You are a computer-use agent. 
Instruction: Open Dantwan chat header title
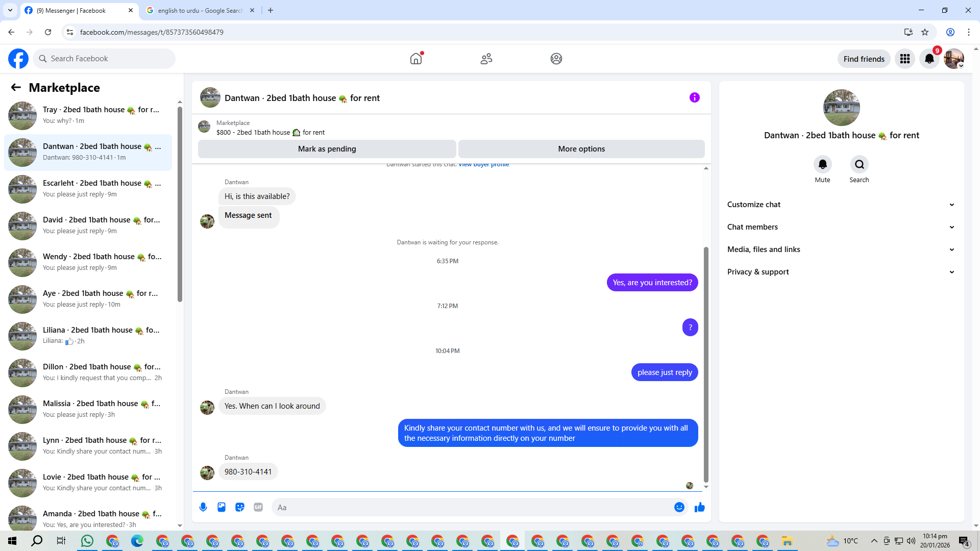pos(302,98)
